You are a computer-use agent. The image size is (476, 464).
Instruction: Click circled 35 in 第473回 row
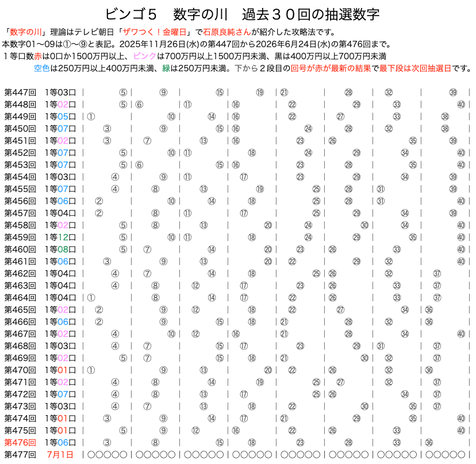click(x=413, y=407)
